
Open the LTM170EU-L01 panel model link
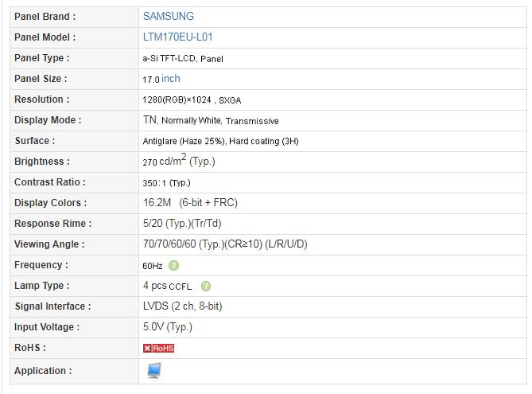click(178, 37)
